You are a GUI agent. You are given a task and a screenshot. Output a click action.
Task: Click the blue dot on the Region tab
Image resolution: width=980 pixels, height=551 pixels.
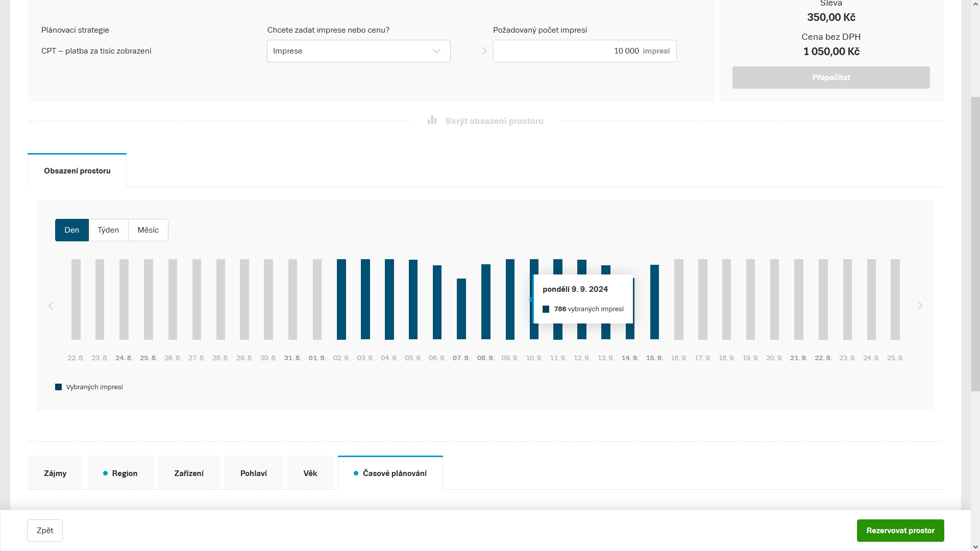[105, 473]
